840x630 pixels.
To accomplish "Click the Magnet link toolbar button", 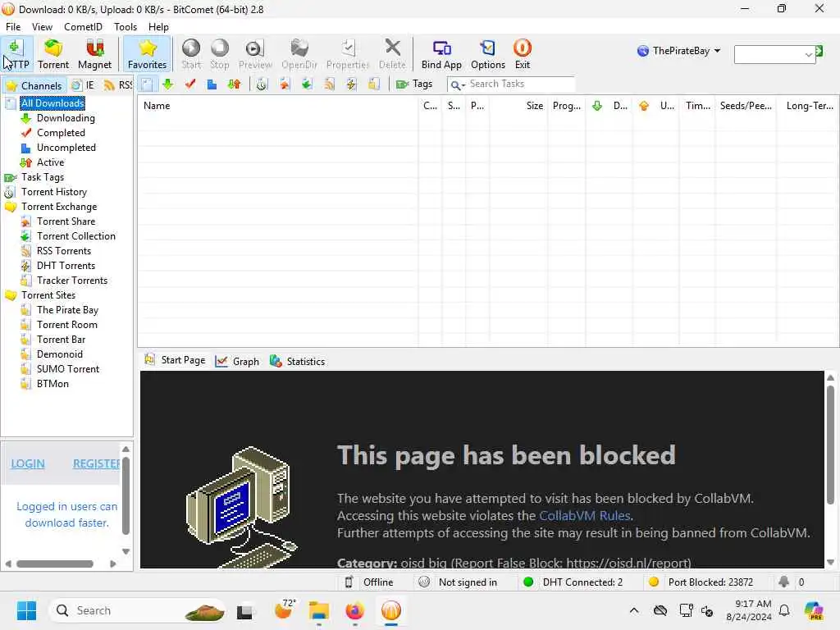I will click(95, 54).
